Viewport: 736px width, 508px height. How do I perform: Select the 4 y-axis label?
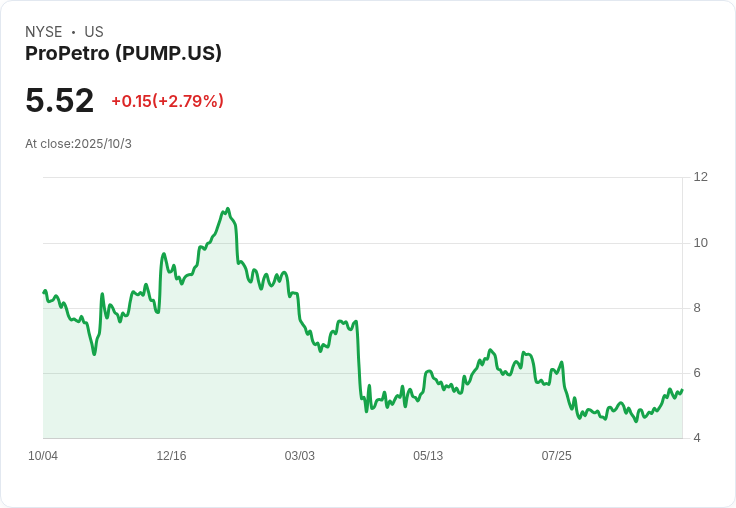(x=697, y=438)
